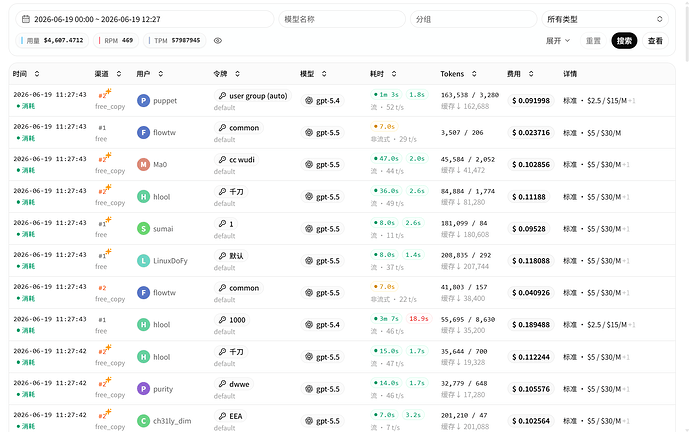Click the OpenAI icon on gpt-5.4 first row

point(309,101)
